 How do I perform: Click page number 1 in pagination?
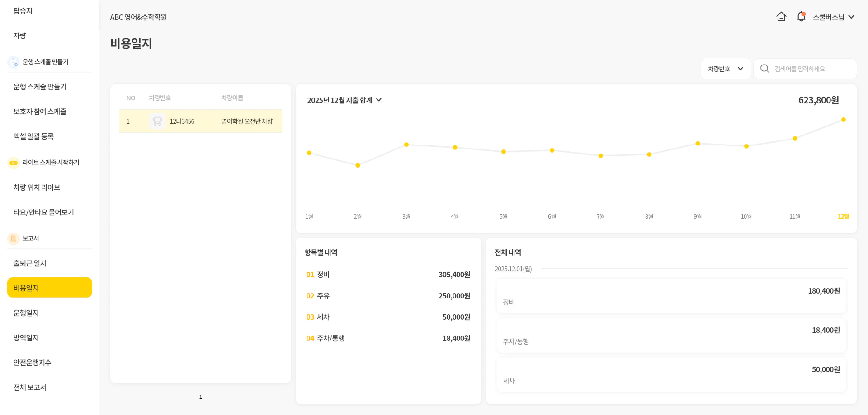point(201,397)
